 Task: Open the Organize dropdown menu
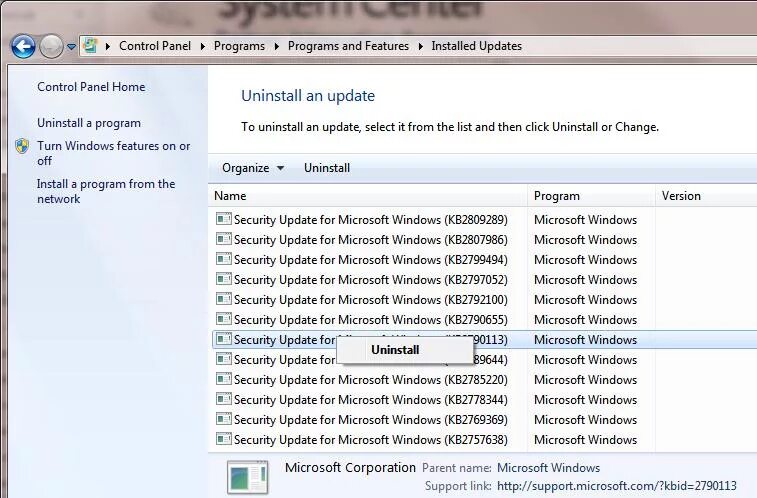pos(252,168)
